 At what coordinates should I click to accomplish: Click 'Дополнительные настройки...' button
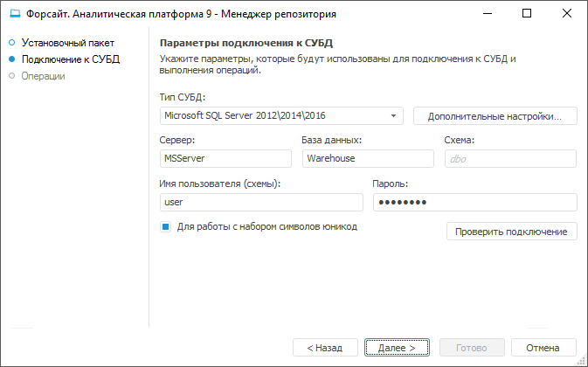coord(495,115)
